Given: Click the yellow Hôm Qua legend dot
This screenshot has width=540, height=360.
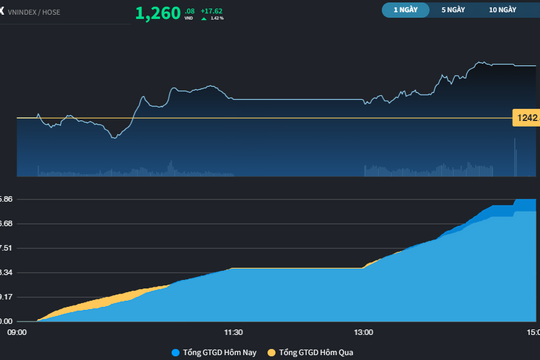Looking at the screenshot, I should pyautogui.click(x=272, y=353).
